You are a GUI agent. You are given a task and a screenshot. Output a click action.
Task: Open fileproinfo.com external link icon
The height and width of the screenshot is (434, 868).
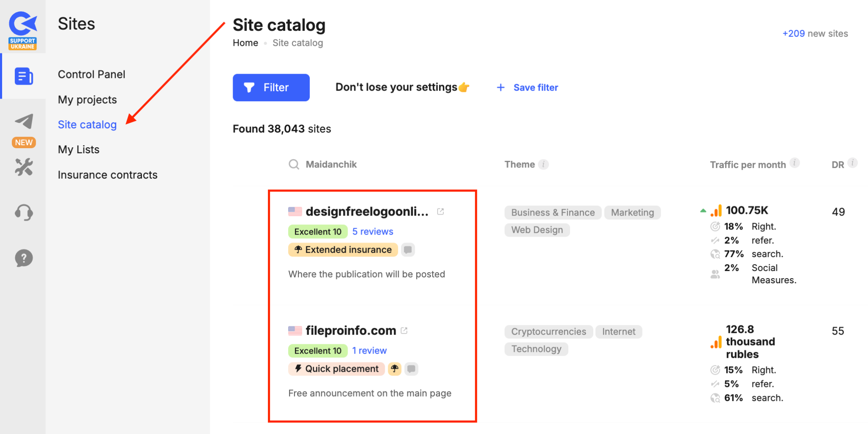(x=404, y=331)
